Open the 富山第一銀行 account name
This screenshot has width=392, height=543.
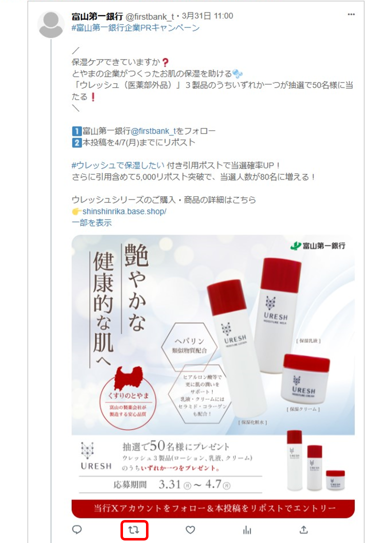(x=97, y=16)
